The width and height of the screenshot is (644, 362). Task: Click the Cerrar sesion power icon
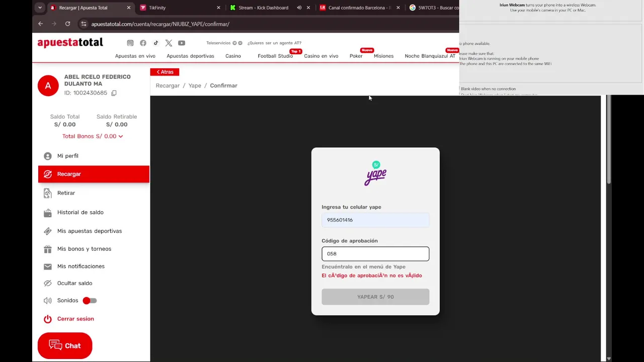click(x=48, y=319)
